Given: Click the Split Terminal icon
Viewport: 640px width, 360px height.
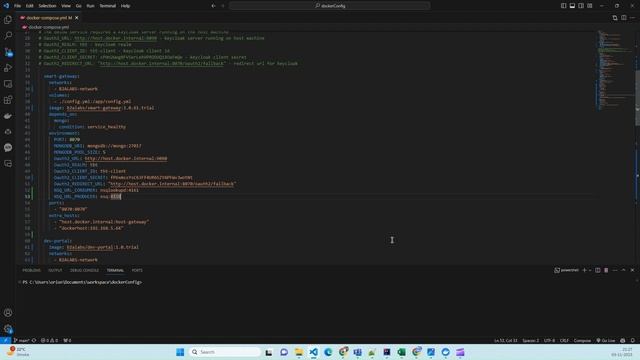Looking at the screenshot, I should [x=598, y=270].
